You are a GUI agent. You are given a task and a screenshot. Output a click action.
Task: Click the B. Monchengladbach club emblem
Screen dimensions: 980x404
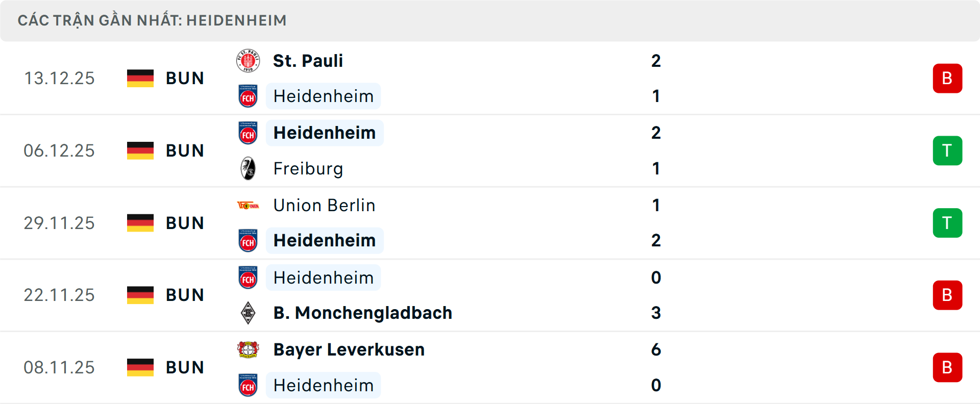[x=248, y=313]
